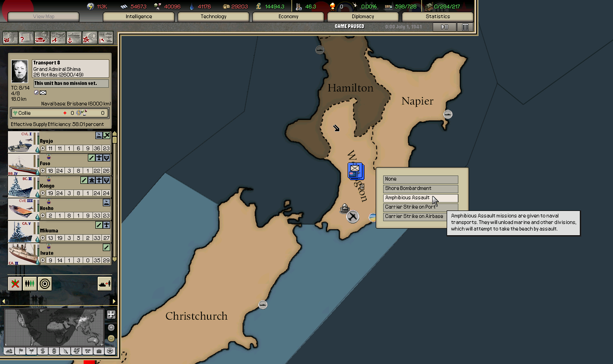Select Amphibious Assault mission option
Screen dimensions: 613x364
pos(420,198)
